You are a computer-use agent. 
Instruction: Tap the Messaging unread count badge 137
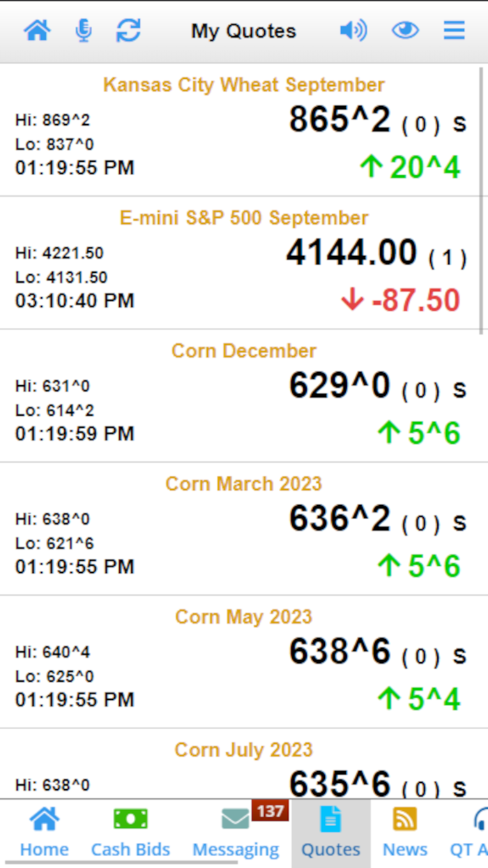click(270, 809)
